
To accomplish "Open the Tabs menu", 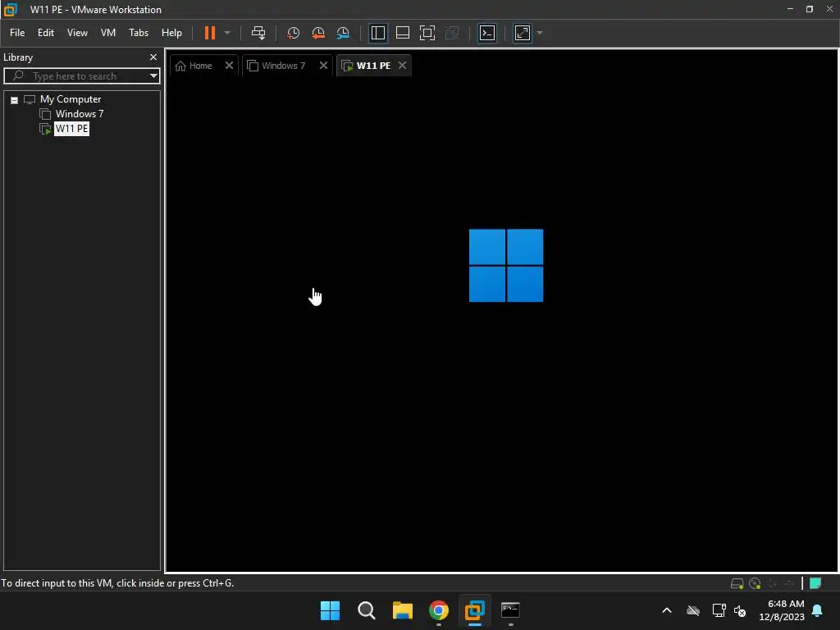I will [x=139, y=33].
